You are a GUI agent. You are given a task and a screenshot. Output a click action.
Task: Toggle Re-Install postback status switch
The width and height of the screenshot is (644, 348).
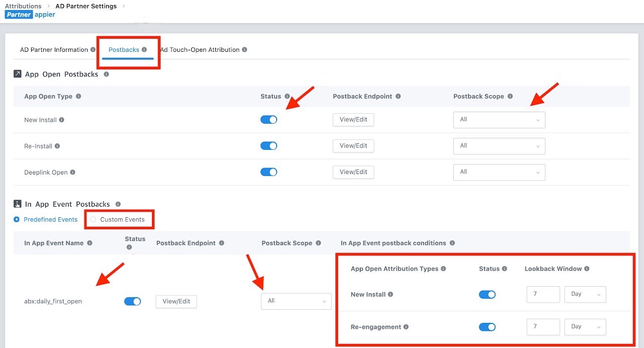[269, 146]
